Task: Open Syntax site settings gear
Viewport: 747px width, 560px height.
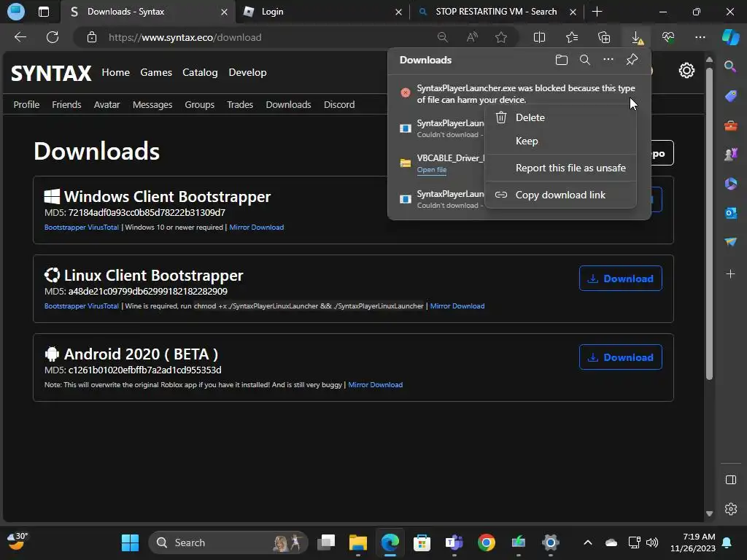Action: (686, 71)
